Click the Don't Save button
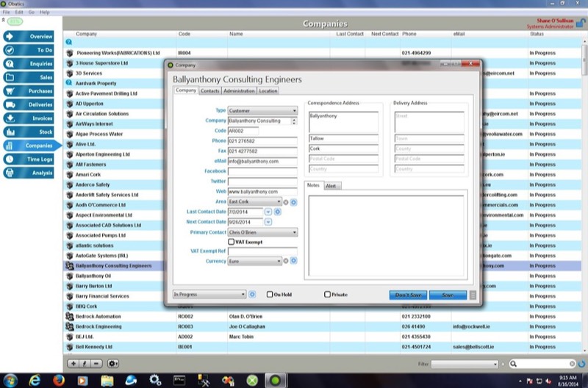This screenshot has width=588, height=388. pos(409,295)
